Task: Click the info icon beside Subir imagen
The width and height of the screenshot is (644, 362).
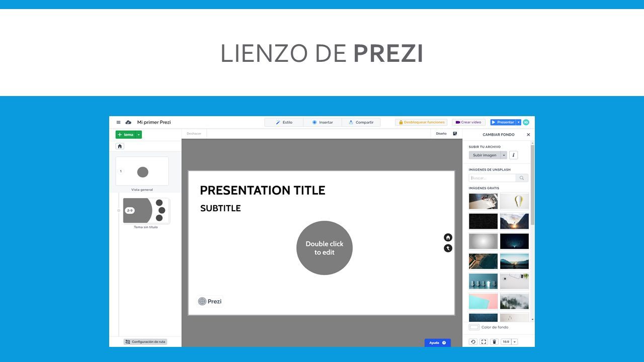Action: 513,155
